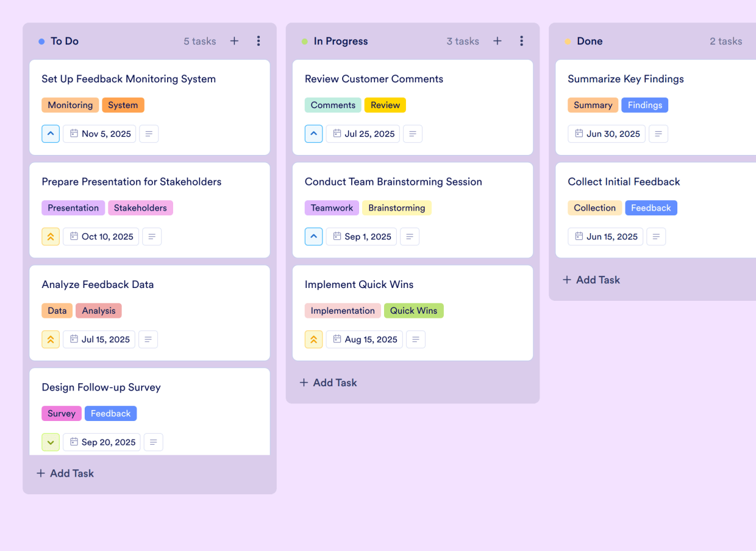Select the yellow Review tag
This screenshot has width=756, height=551.
point(385,105)
